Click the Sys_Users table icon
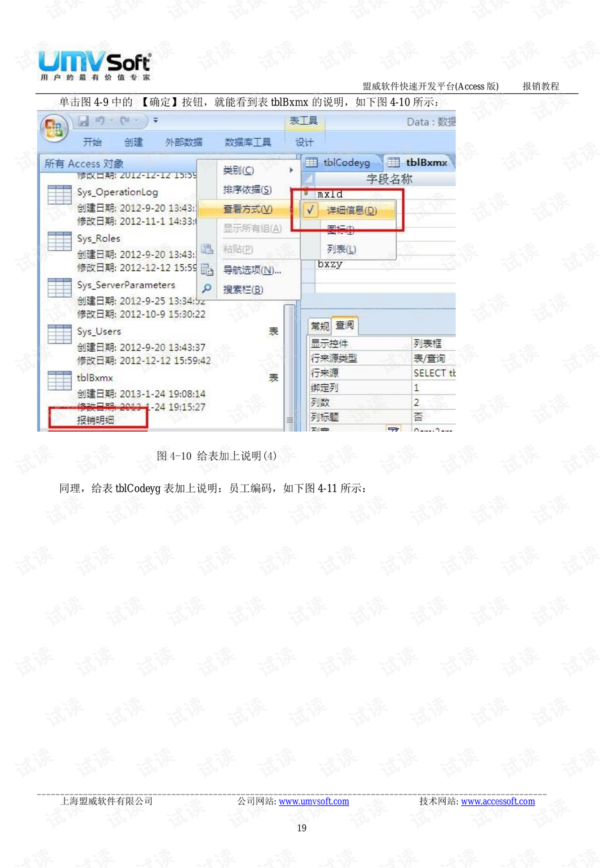Image resolution: width=614 pixels, height=868 pixels. click(59, 334)
